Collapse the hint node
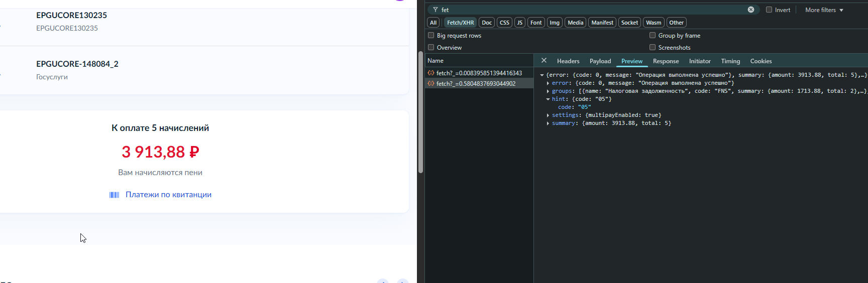868x283 pixels. click(x=548, y=99)
